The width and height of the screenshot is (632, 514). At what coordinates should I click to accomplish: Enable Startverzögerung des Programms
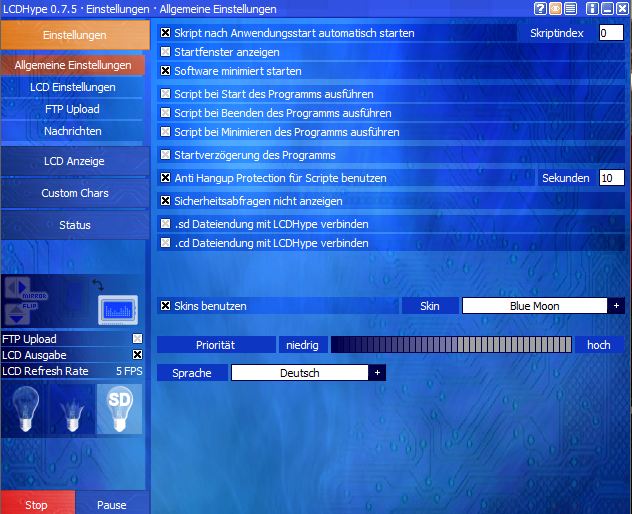tap(165, 154)
